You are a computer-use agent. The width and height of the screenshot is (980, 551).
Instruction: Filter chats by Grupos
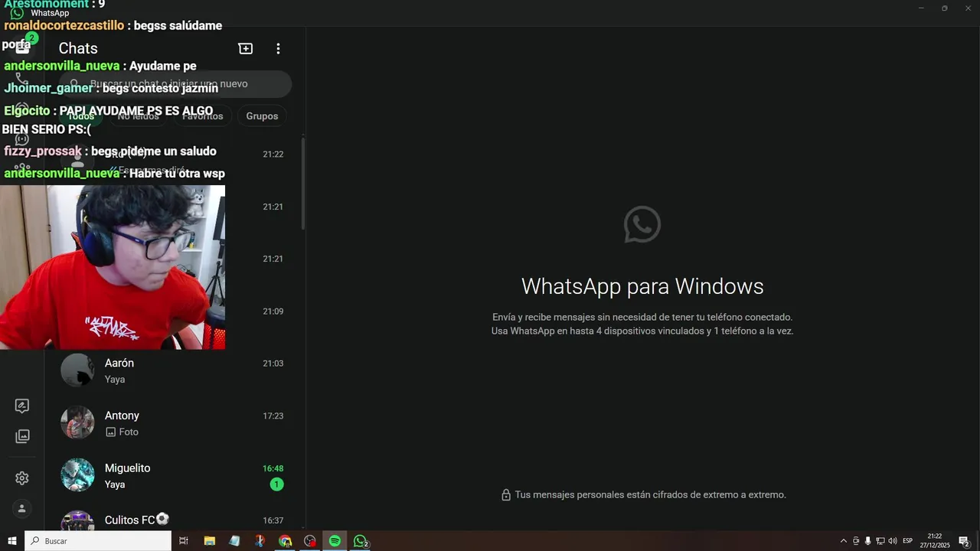pyautogui.click(x=262, y=116)
